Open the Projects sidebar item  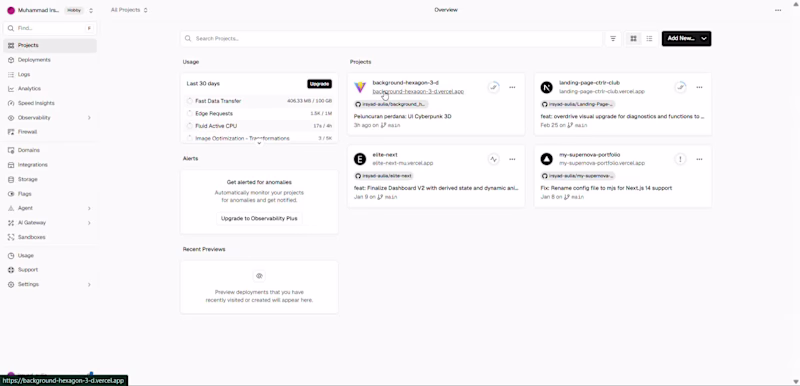[49, 45]
